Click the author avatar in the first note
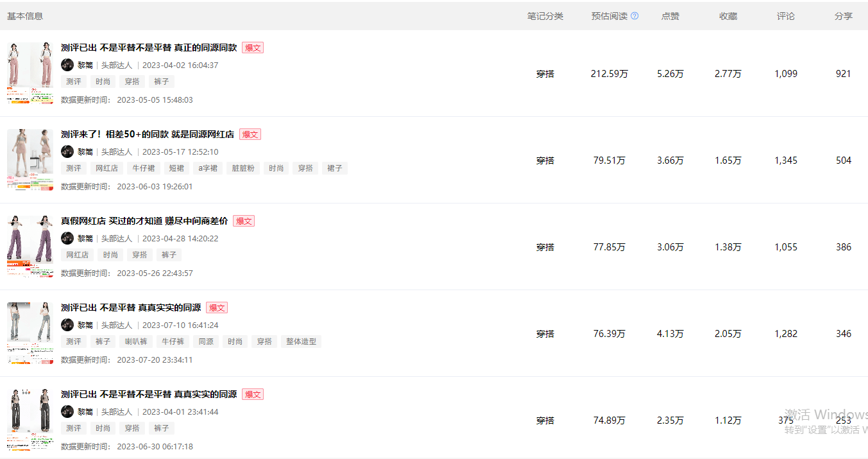 [67, 65]
